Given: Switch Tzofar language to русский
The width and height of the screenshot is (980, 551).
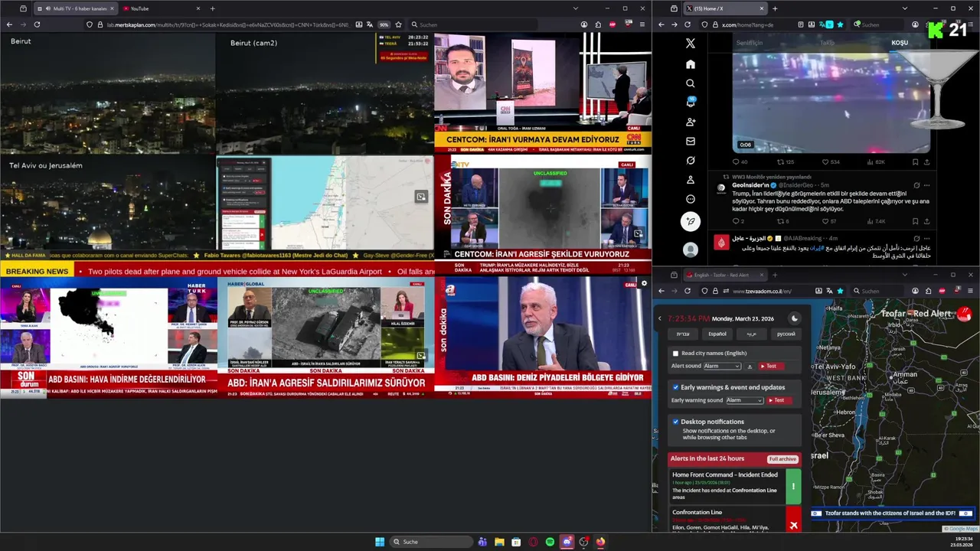Looking at the screenshot, I should [786, 334].
